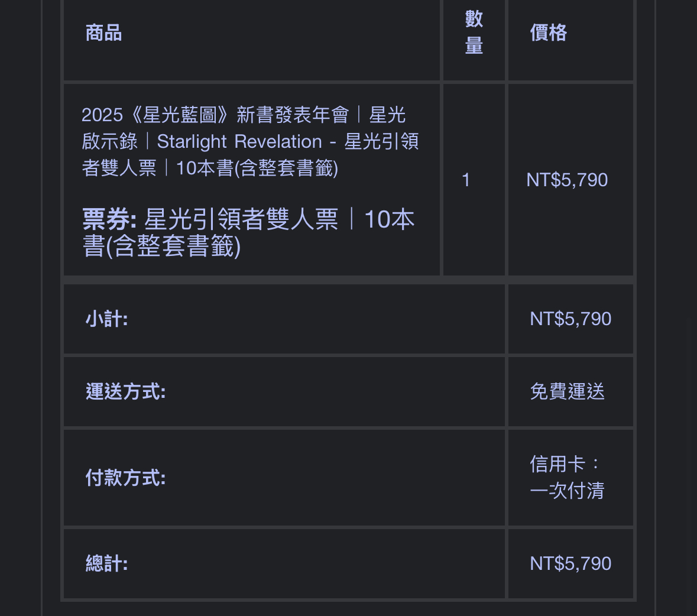Click the Starlight Revelation text in product name
Viewport: 697px width, 616px height.
239,141
